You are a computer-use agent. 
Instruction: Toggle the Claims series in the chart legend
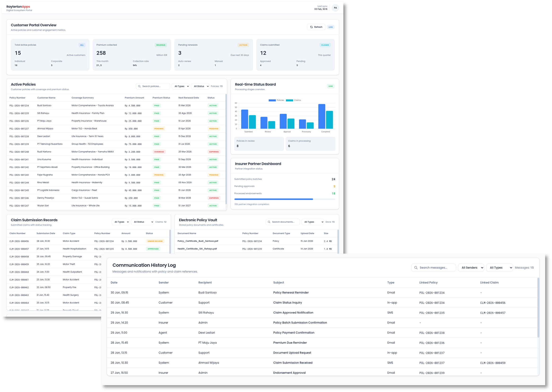coord(294,100)
